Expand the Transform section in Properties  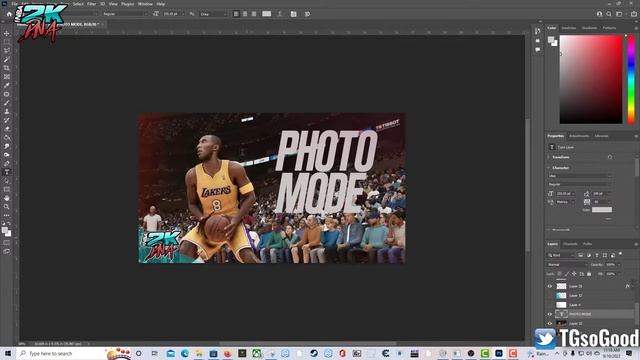coord(549,157)
